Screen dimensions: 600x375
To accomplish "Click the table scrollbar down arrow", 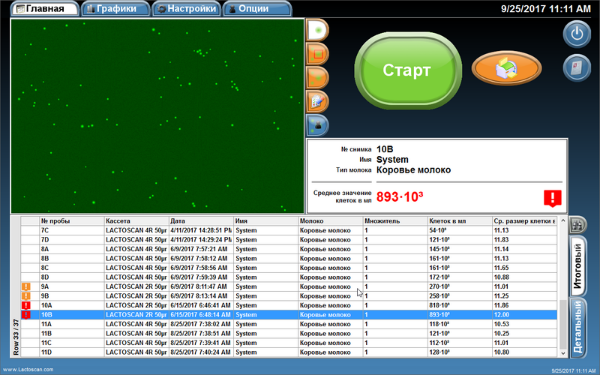I will pos(563,353).
